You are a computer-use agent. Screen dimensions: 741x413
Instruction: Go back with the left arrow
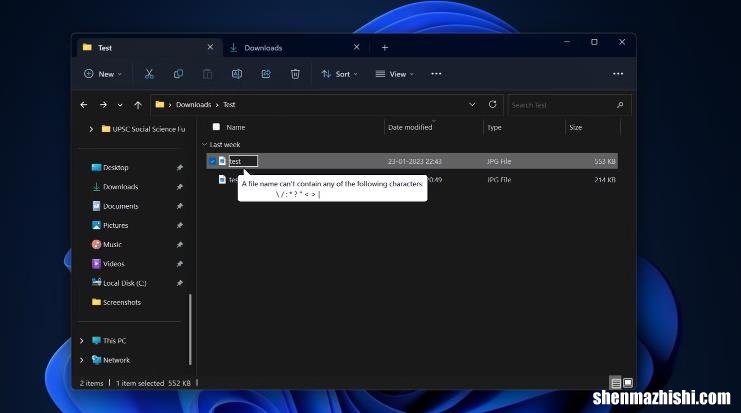click(x=84, y=104)
